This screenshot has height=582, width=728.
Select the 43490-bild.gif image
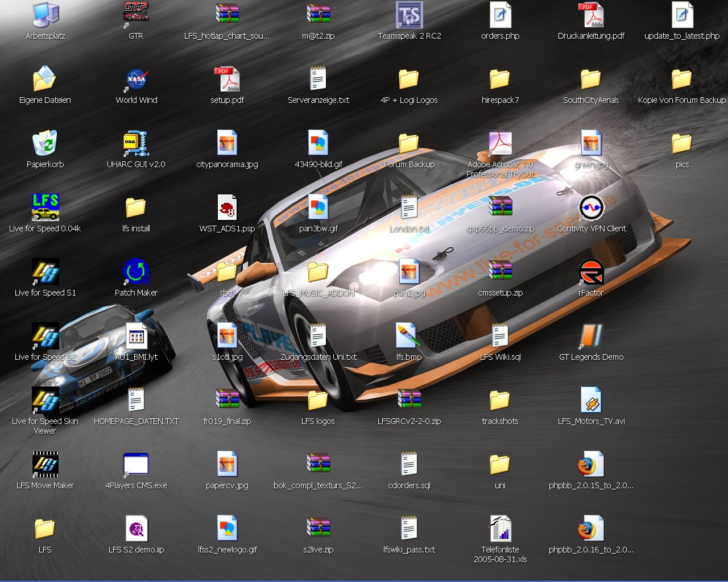[x=318, y=144]
